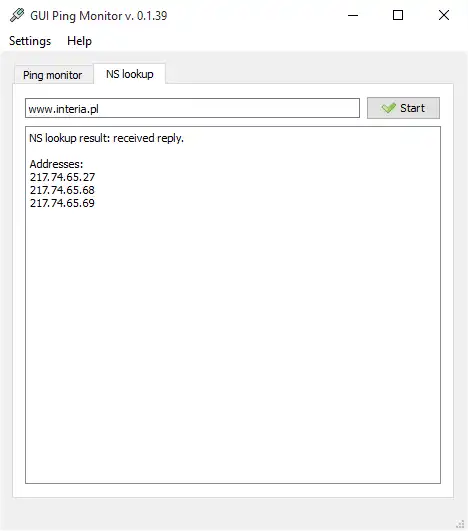The height and width of the screenshot is (531, 468).
Task: Click the 217.74.65.68 address line
Action: (62, 190)
